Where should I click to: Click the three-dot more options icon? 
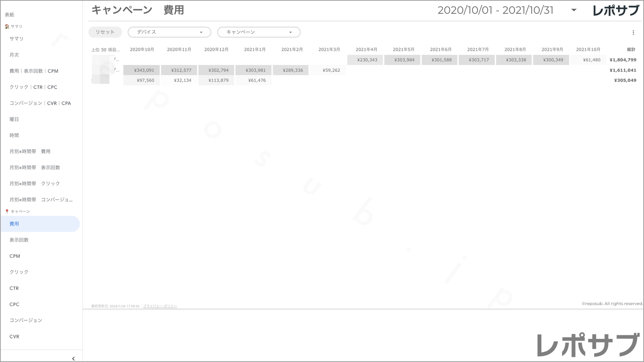point(633,33)
